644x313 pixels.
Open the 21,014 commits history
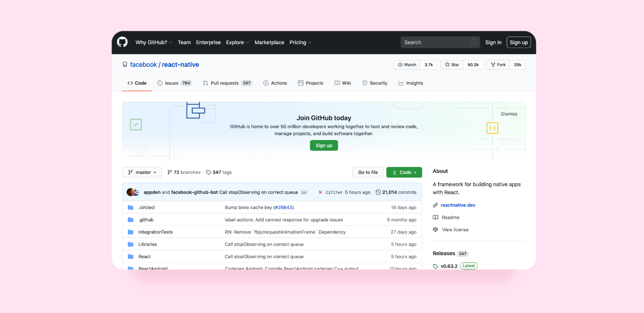pyautogui.click(x=396, y=192)
